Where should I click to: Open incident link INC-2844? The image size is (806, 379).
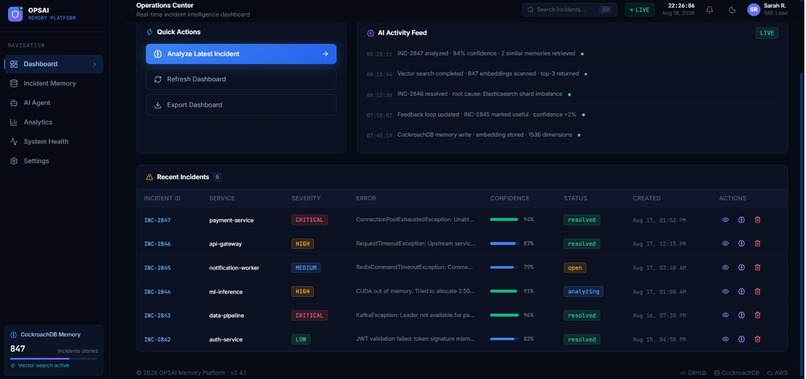[x=157, y=292]
